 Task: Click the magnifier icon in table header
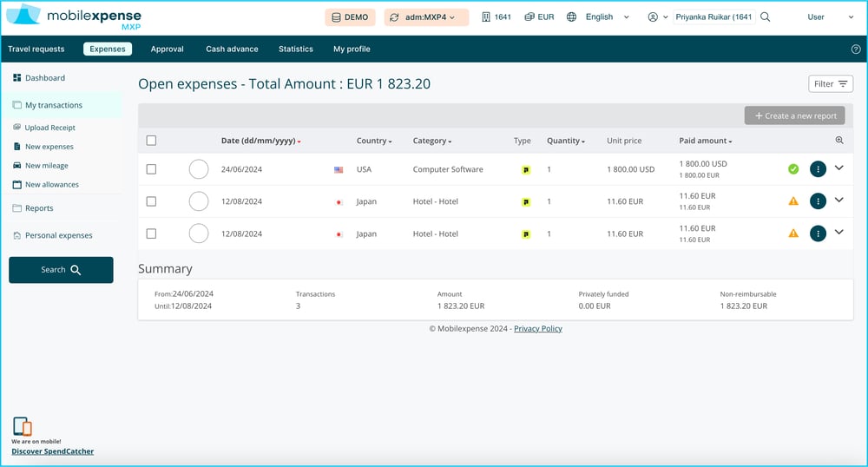tap(839, 141)
